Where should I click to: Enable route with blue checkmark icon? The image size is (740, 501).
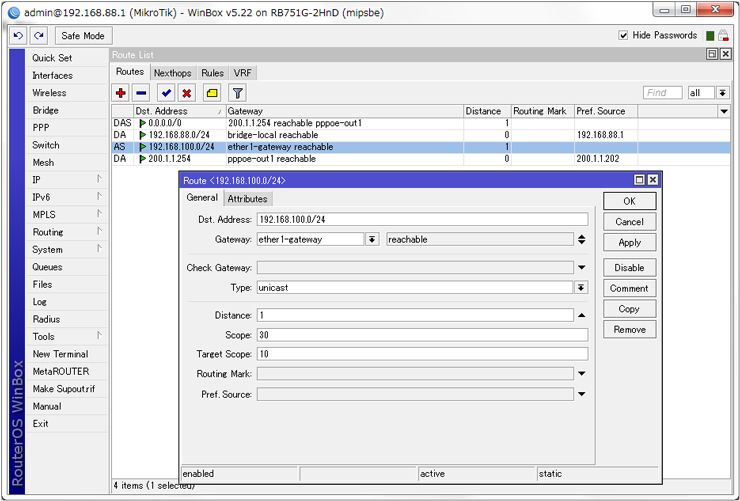point(166,93)
